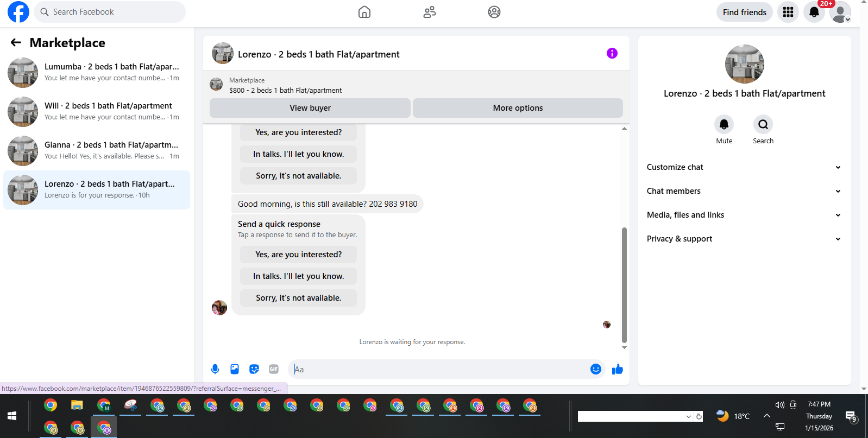Open the GIF picker icon
This screenshot has width=868, height=438.
point(274,369)
